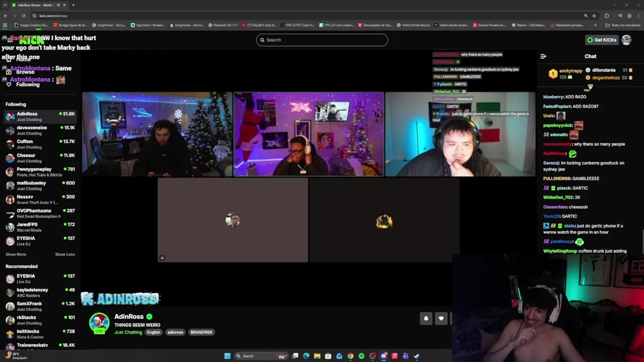The width and height of the screenshot is (644, 362).
Task: Click the middle purple-lit webcam feed
Action: click(x=309, y=134)
